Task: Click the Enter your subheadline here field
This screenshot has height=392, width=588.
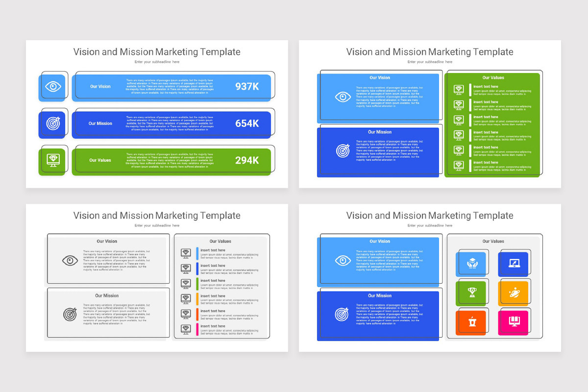Action: [x=156, y=62]
